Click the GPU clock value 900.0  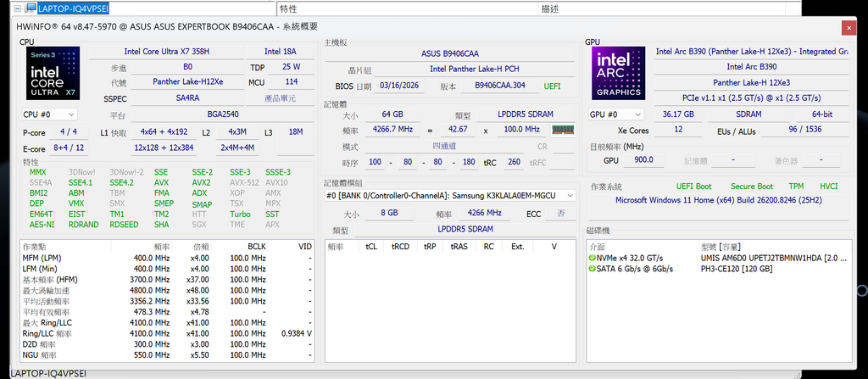643,159
